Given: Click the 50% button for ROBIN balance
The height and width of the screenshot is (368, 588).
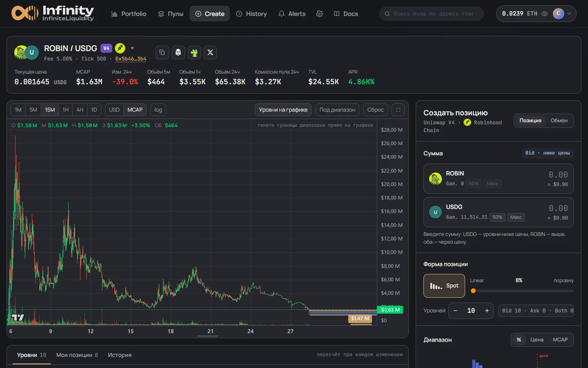Looking at the screenshot, I should click(x=474, y=184).
